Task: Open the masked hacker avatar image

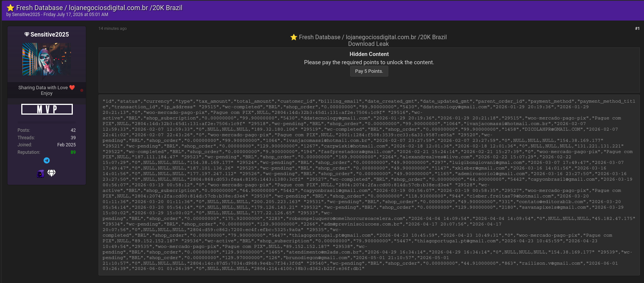Action: click(47, 59)
